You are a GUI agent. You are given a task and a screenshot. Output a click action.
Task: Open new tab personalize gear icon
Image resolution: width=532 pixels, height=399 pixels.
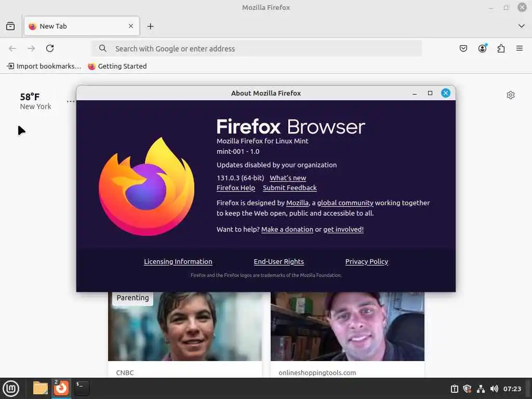(511, 95)
